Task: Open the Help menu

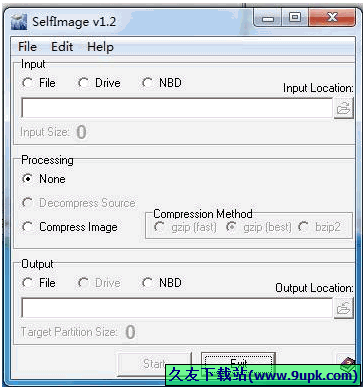Action: (100, 47)
